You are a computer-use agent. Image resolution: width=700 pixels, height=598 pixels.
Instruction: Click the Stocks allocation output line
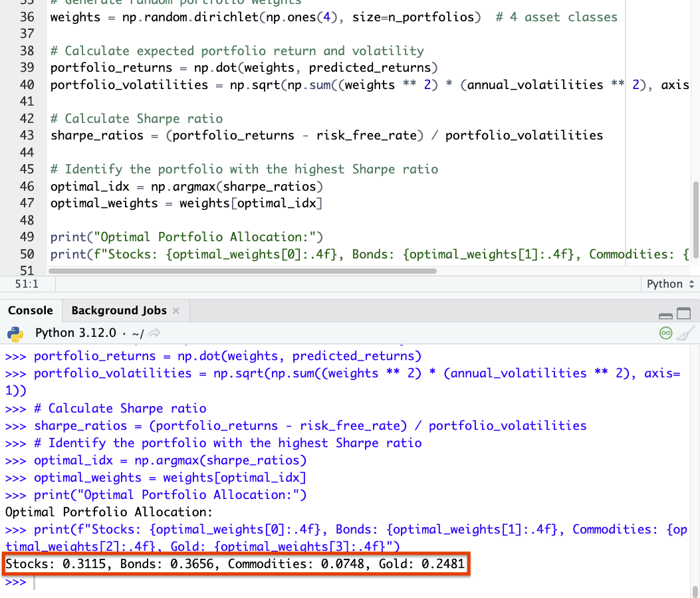[x=235, y=564]
